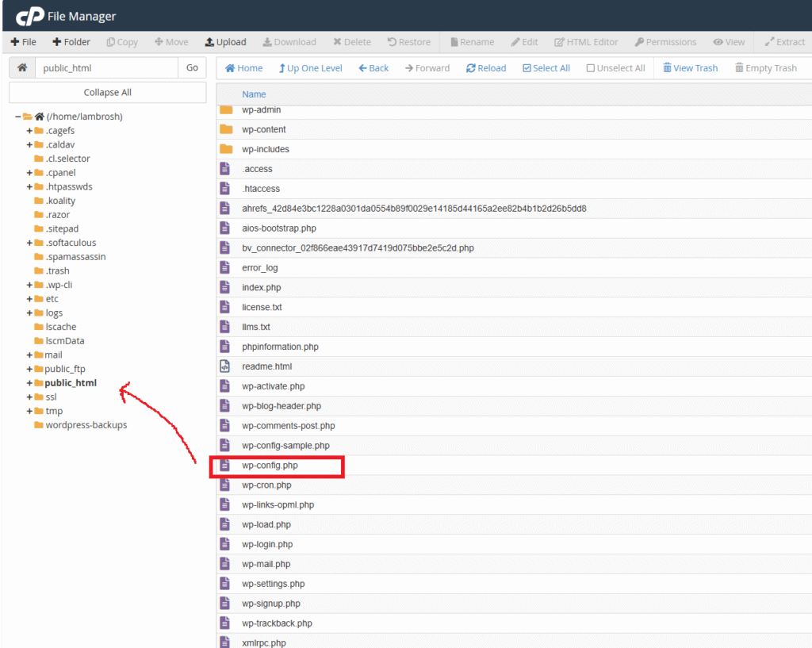Screen dimensions: 812x648
Task: Click the Permissions key icon
Action: [x=639, y=42]
